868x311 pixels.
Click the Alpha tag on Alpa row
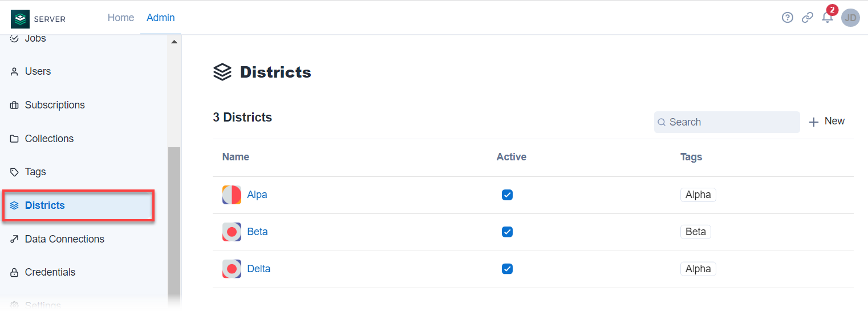pyautogui.click(x=697, y=195)
